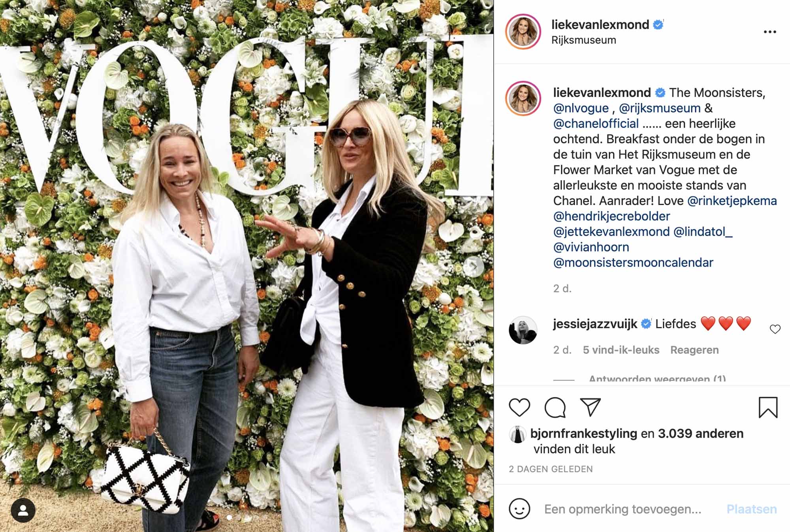The height and width of the screenshot is (532, 790).
Task: Share post with paper plane icon
Action: click(x=590, y=407)
